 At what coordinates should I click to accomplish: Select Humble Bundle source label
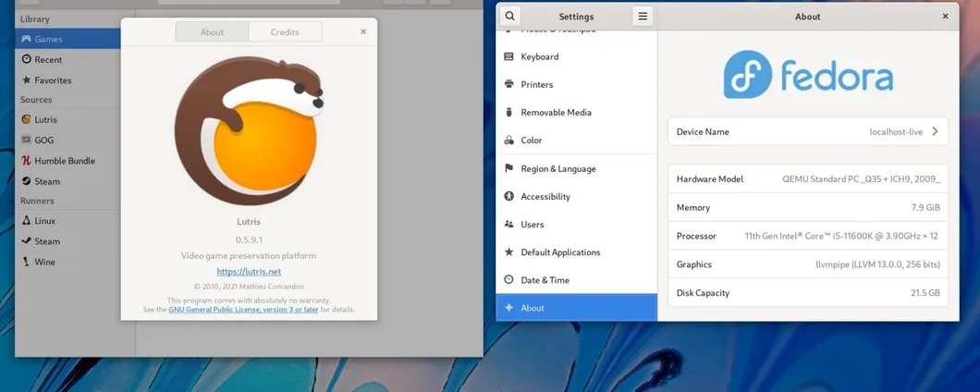tap(65, 161)
